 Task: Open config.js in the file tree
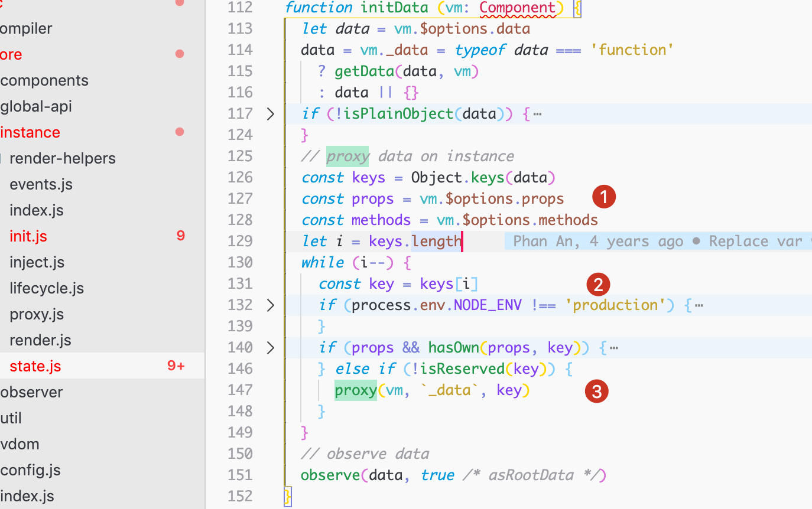30,470
